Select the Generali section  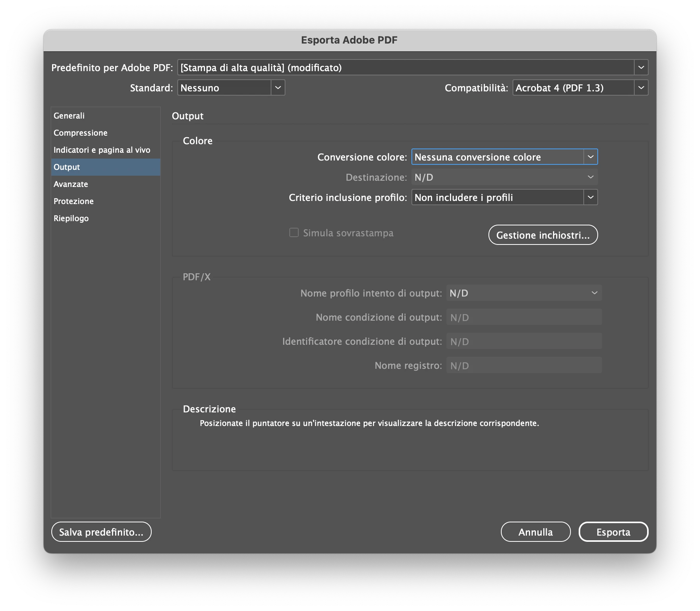pos(106,116)
